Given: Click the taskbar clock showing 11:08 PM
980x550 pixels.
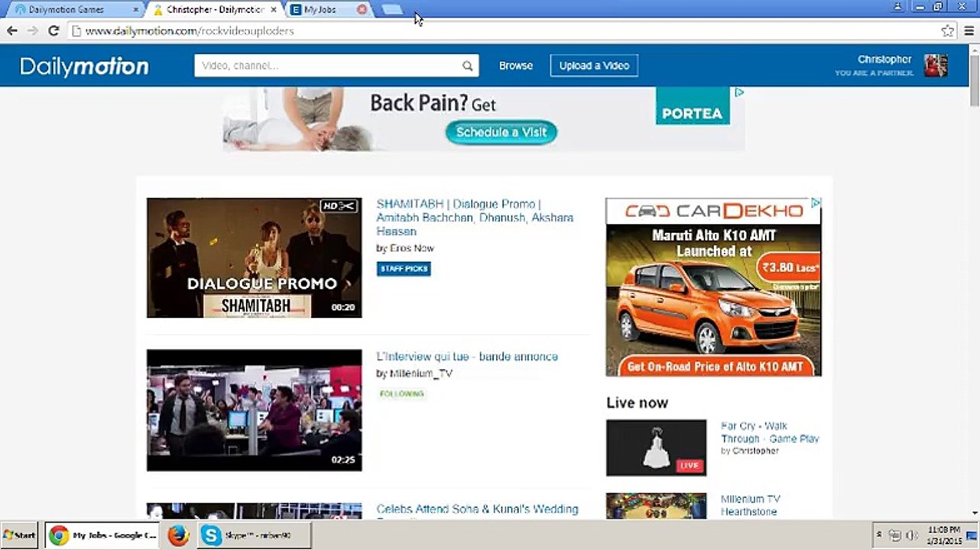Looking at the screenshot, I should pyautogui.click(x=943, y=535).
